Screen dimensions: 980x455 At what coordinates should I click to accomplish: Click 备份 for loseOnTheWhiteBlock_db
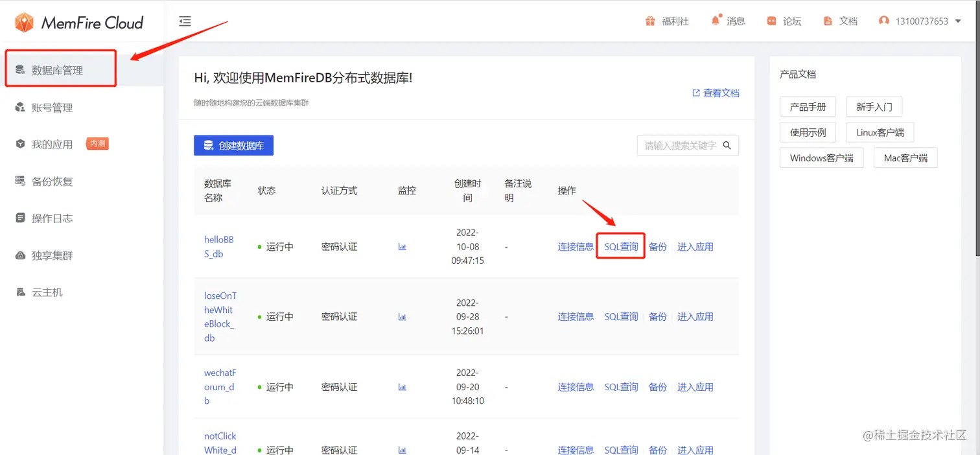tap(658, 317)
